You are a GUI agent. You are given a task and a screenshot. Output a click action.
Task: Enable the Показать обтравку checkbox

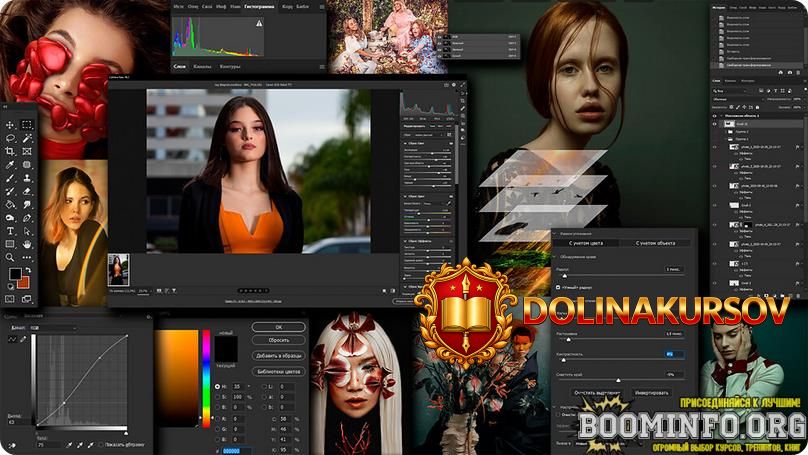point(100,444)
